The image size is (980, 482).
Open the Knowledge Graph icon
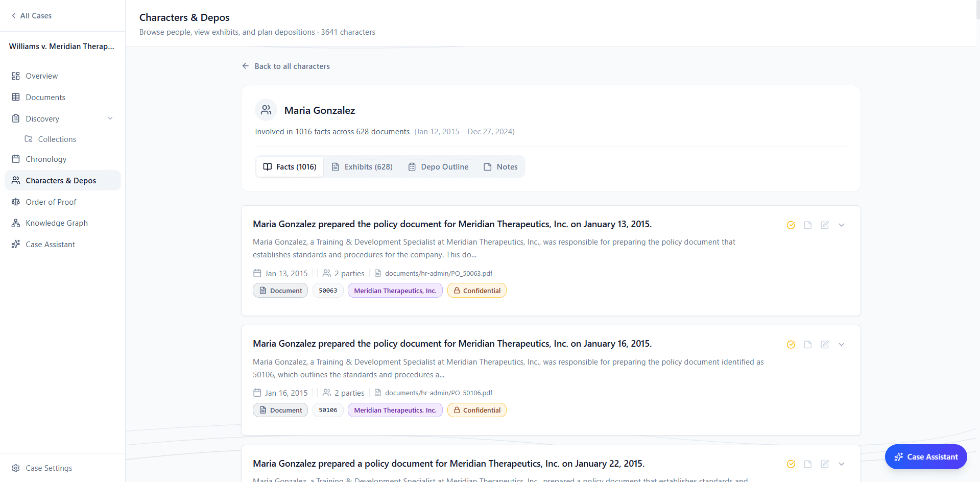pyautogui.click(x=16, y=223)
